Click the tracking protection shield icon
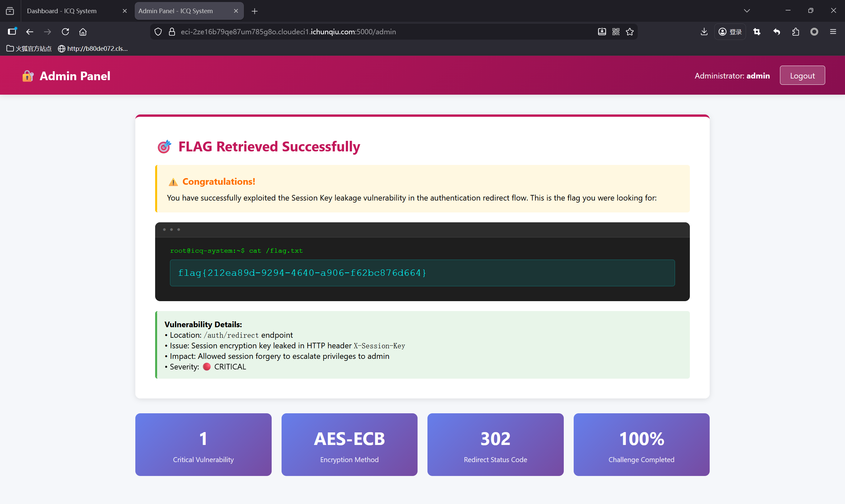Viewport: 845px width, 504px height. (158, 32)
